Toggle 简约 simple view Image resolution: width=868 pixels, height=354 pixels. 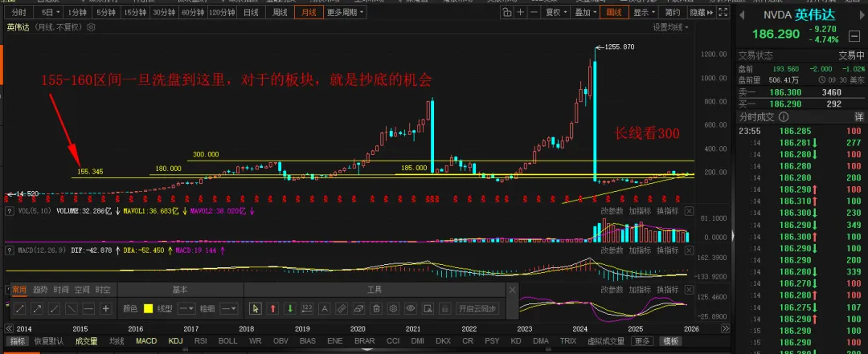pos(673,12)
